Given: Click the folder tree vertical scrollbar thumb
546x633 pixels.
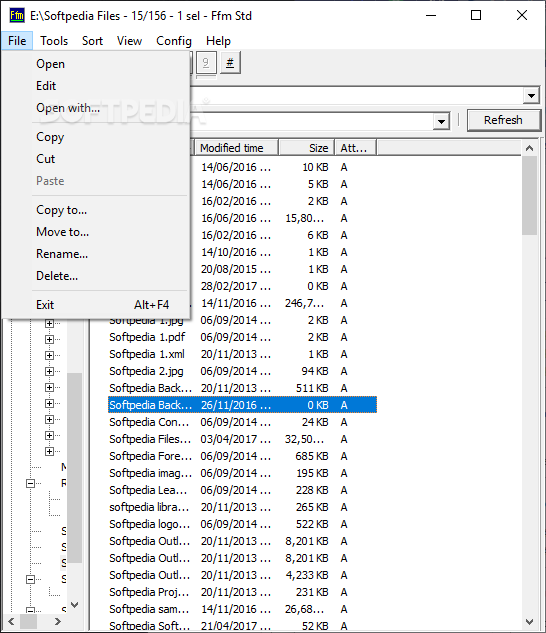Looking at the screenshot, I should pyautogui.click(x=75, y=467).
